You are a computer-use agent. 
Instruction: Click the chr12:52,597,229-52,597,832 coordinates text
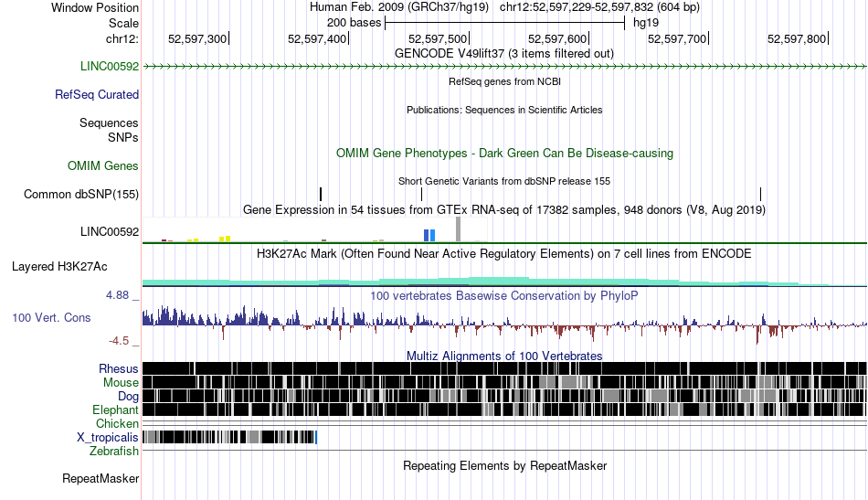click(599, 7)
